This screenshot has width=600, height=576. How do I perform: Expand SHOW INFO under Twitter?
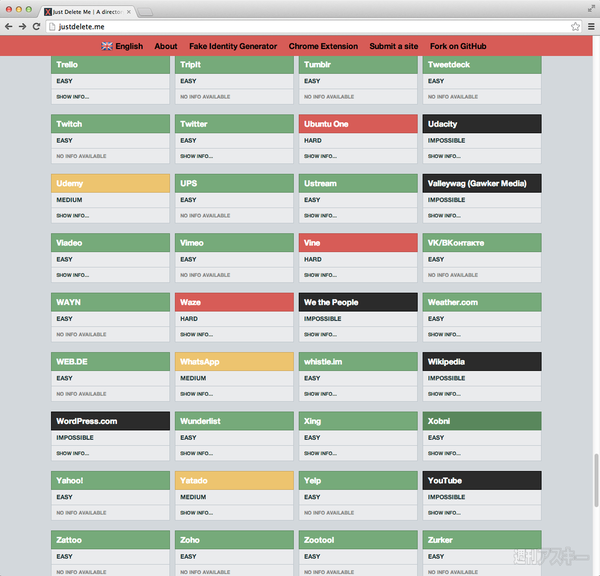pyautogui.click(x=197, y=156)
